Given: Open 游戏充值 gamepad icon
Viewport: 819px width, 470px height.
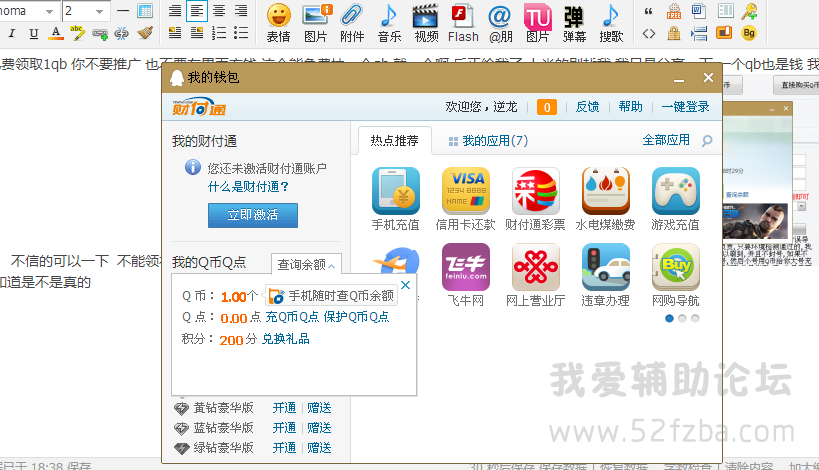Looking at the screenshot, I should [675, 191].
